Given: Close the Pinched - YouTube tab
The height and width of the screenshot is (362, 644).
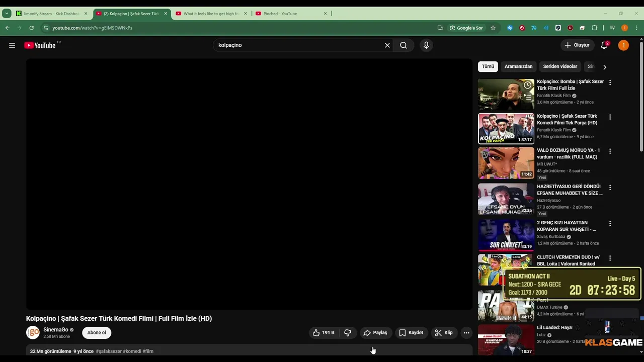Looking at the screenshot, I should click(325, 14).
